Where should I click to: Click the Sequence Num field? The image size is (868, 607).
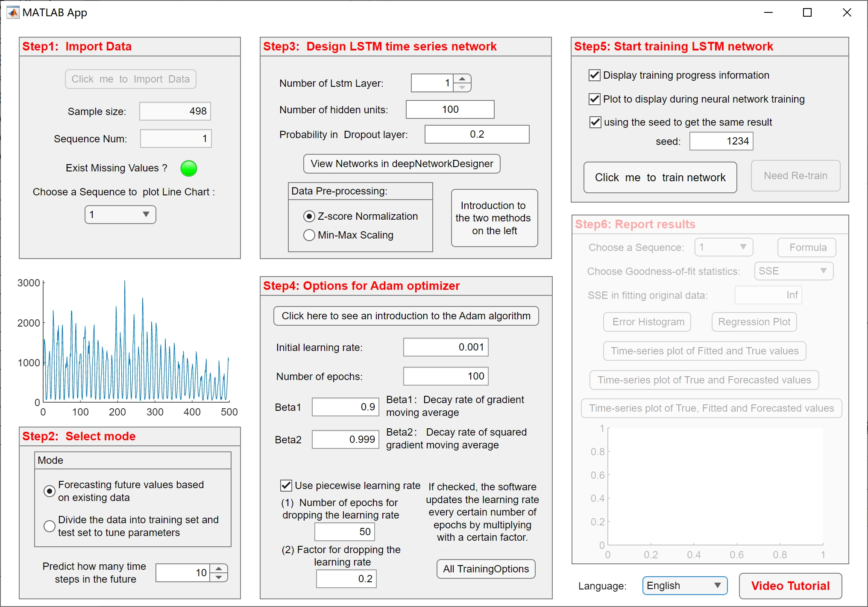tap(176, 138)
